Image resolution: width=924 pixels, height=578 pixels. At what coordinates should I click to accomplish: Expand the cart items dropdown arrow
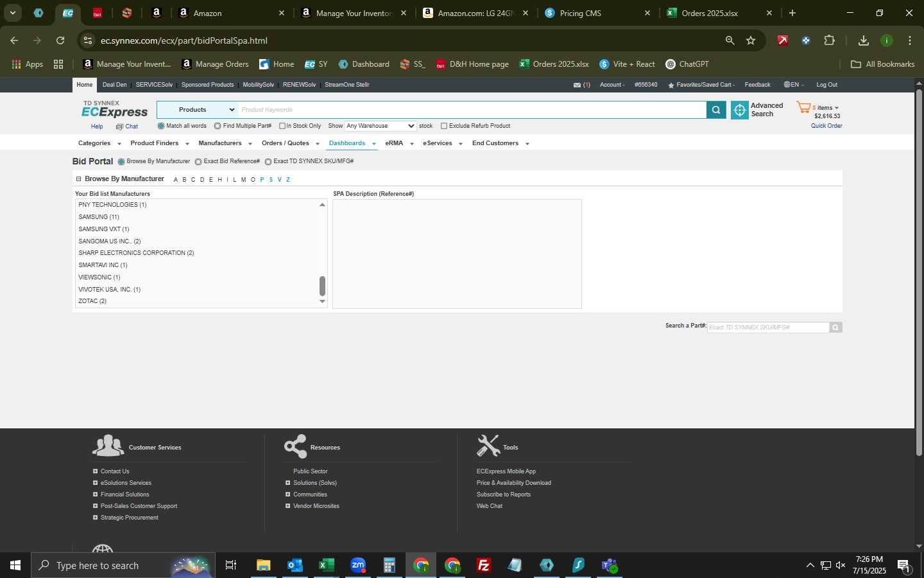(x=836, y=108)
